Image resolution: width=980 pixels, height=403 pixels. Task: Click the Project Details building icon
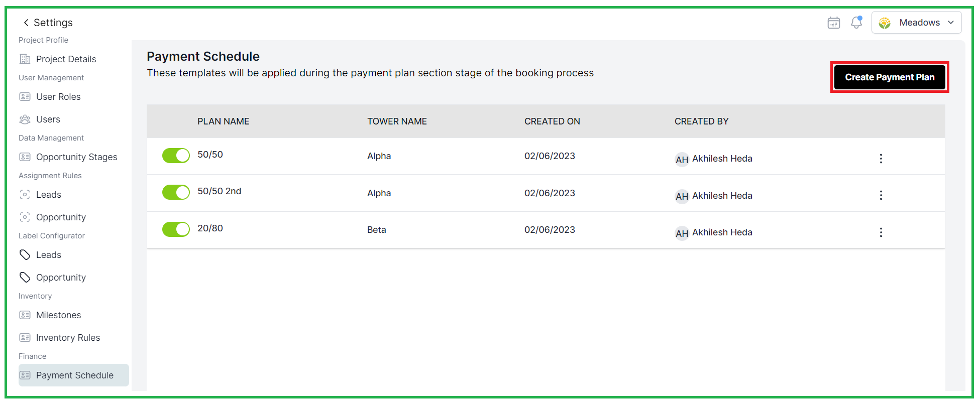tap(25, 59)
